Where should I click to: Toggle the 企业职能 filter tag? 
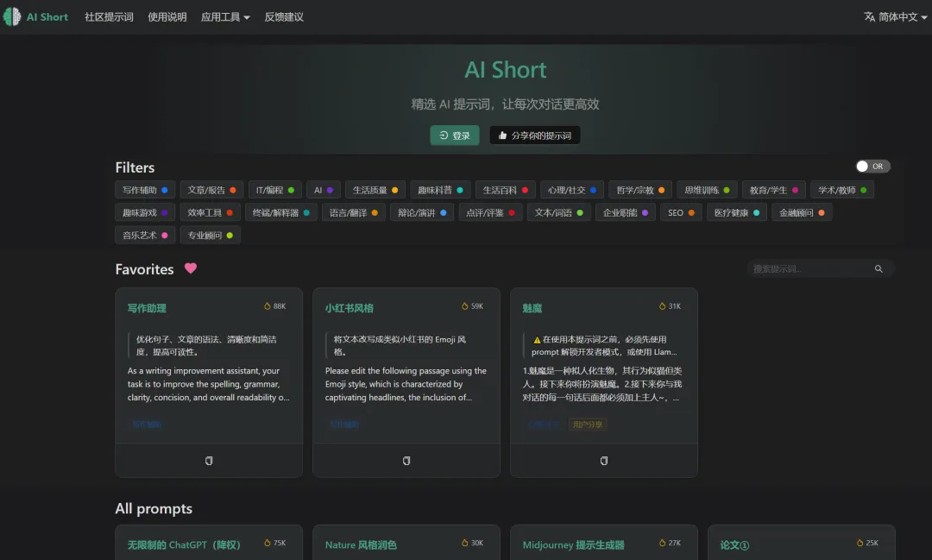(x=626, y=213)
